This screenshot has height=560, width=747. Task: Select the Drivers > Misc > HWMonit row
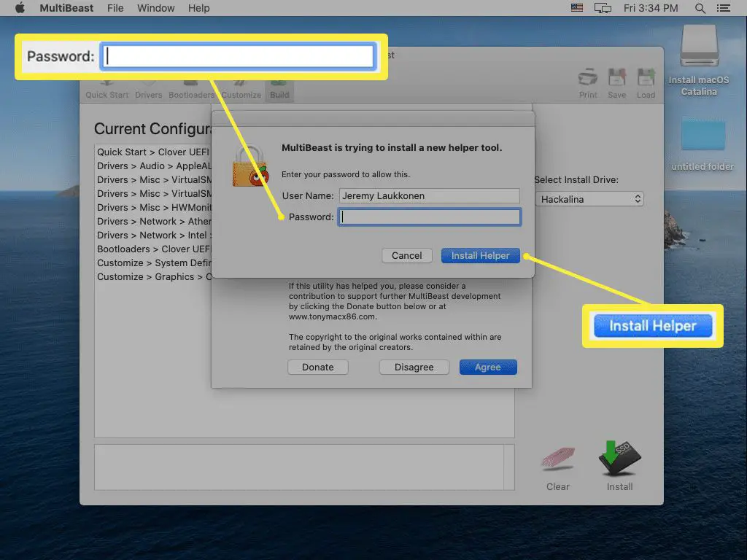point(153,207)
